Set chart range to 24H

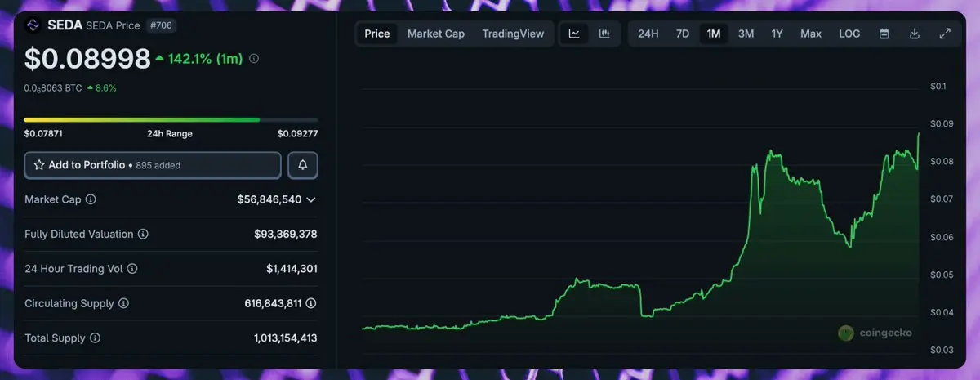648,34
